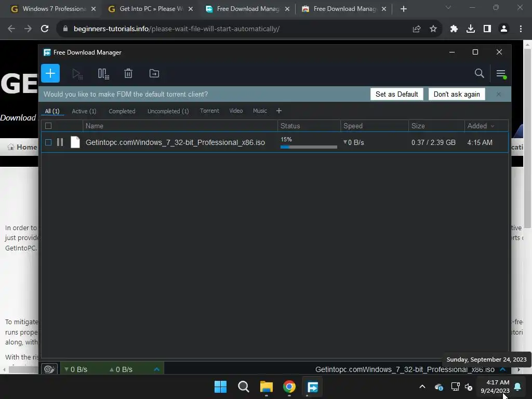Viewport: 532px width, 399px height.
Task: Open File Explorer from taskbar
Action: click(x=267, y=387)
